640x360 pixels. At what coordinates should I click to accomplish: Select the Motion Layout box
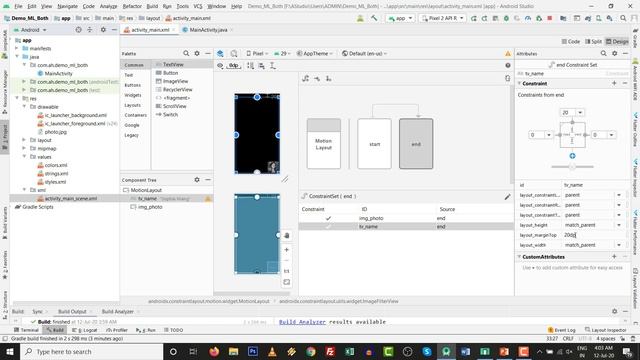coord(324,144)
